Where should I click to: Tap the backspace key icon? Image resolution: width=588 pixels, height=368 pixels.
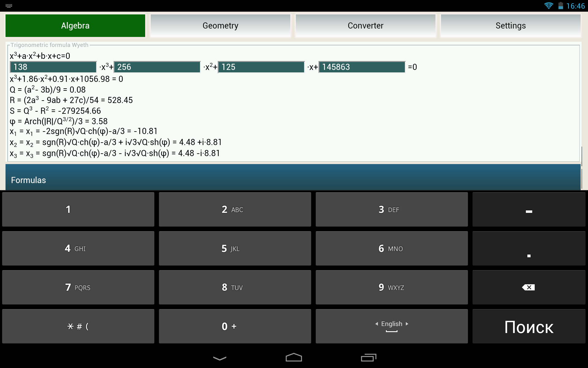point(529,287)
